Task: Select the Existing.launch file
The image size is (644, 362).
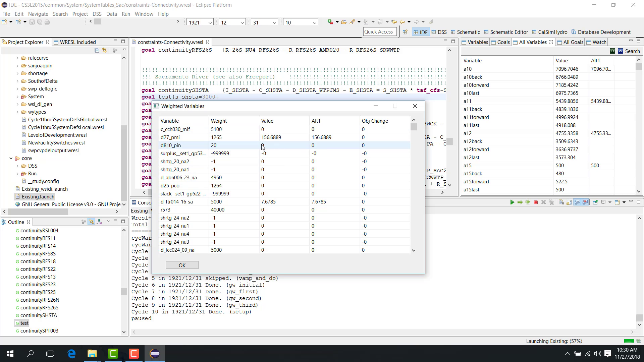Action: coord(38,197)
